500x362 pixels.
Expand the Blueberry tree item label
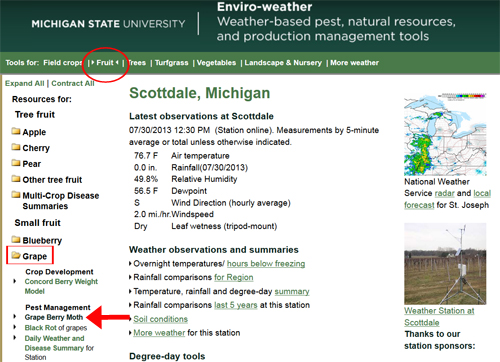point(42,240)
